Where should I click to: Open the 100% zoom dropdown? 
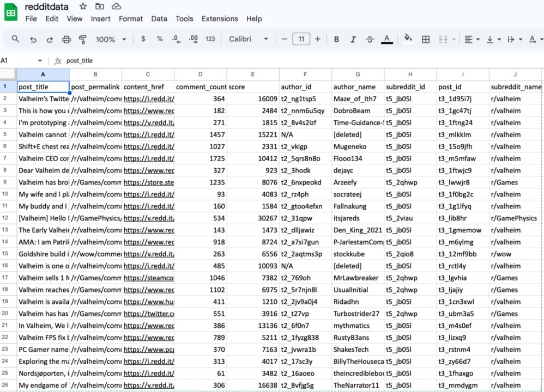click(111, 39)
